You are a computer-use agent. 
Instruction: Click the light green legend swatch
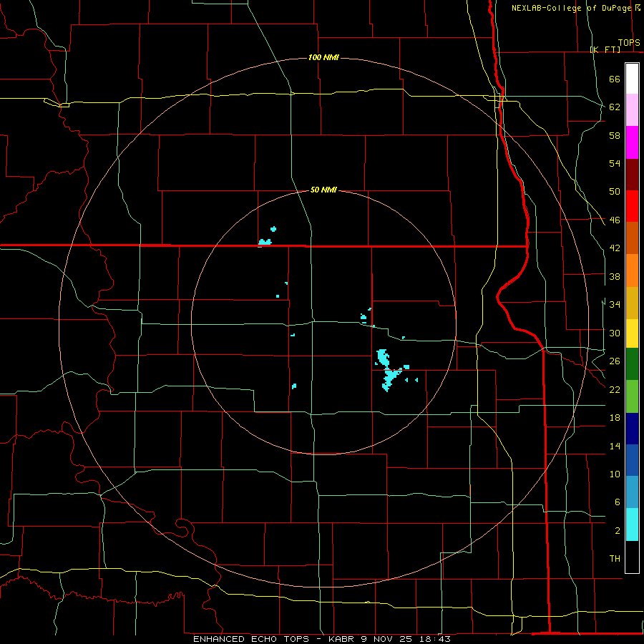pos(632,396)
